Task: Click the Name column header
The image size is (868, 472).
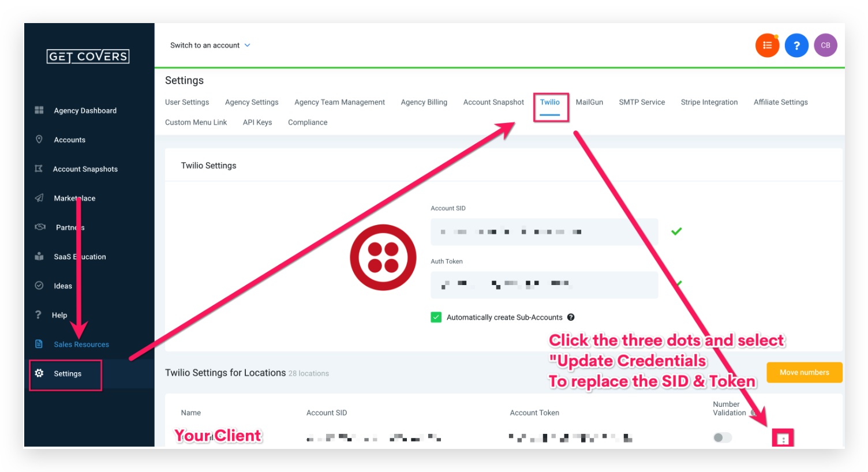Action: pyautogui.click(x=191, y=413)
